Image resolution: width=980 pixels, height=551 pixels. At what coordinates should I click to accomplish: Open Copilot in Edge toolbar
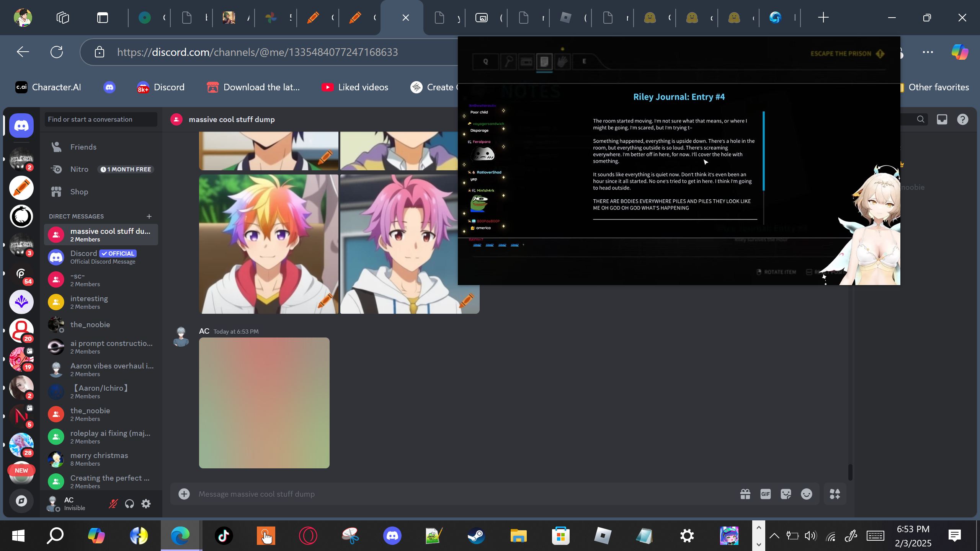coord(960,52)
